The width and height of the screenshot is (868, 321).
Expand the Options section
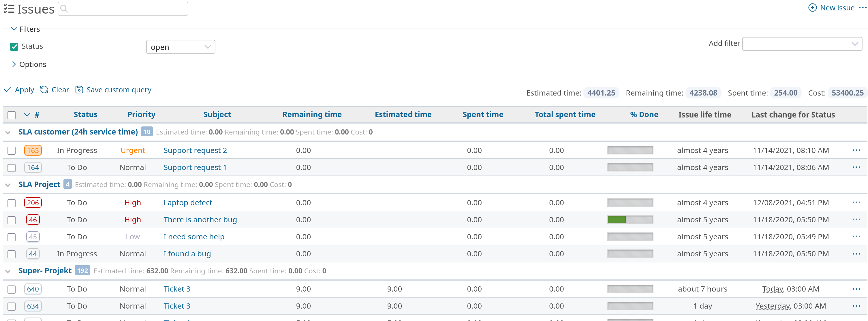coord(14,64)
